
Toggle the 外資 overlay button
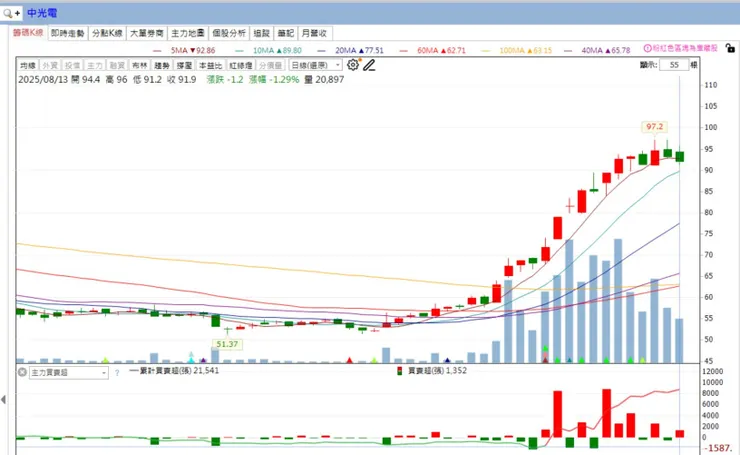point(50,66)
